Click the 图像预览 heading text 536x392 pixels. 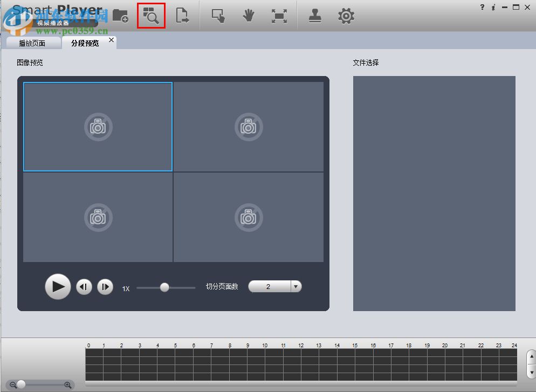click(x=30, y=63)
